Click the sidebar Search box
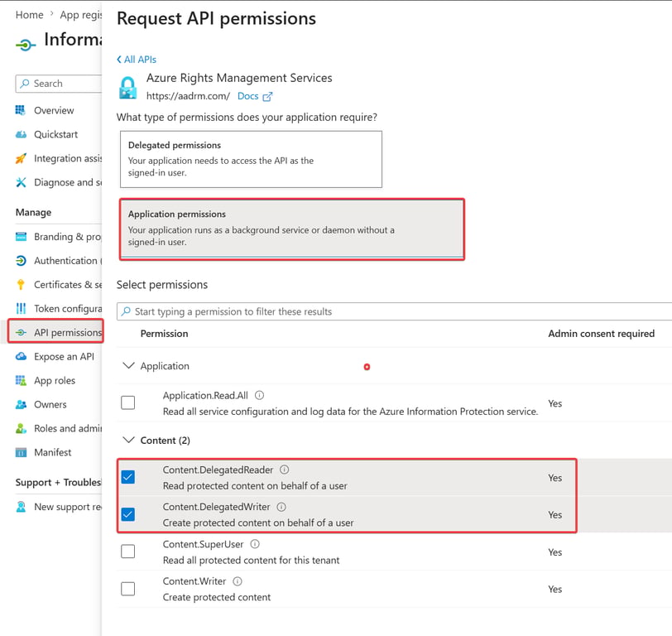This screenshot has width=672, height=636. [x=59, y=83]
